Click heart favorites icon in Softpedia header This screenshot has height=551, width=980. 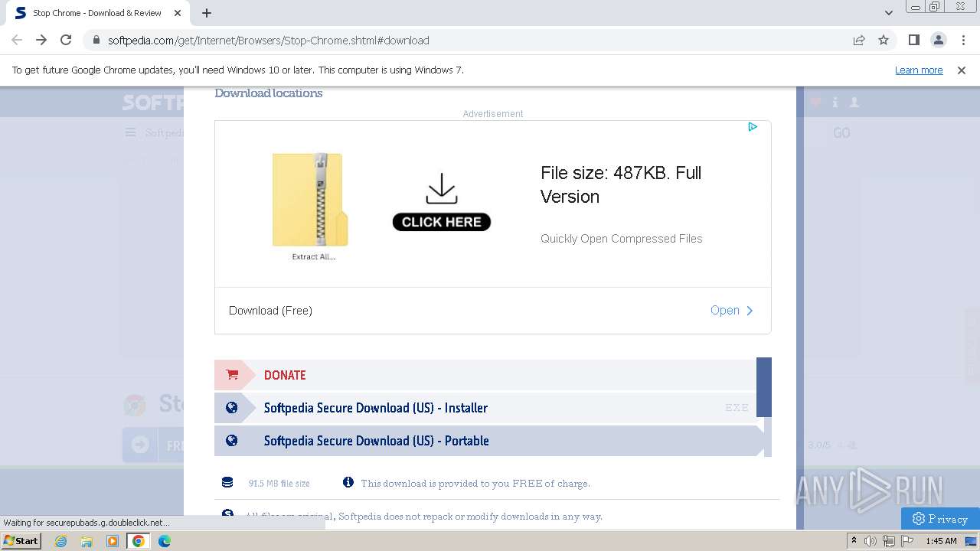tap(815, 102)
